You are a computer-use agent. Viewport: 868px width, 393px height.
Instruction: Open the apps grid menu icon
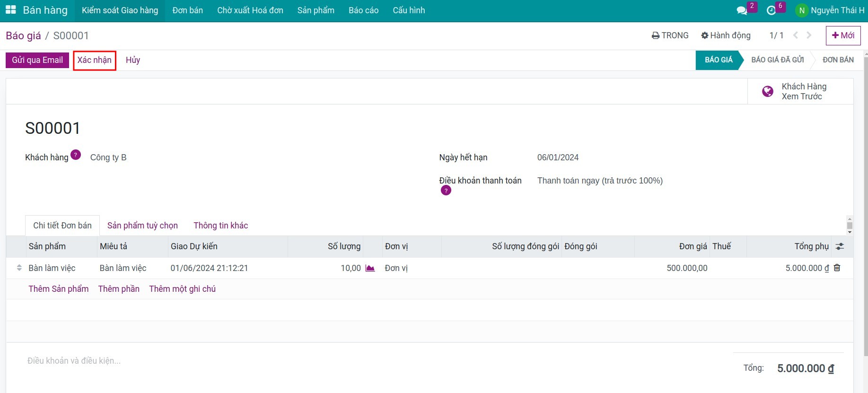point(10,10)
